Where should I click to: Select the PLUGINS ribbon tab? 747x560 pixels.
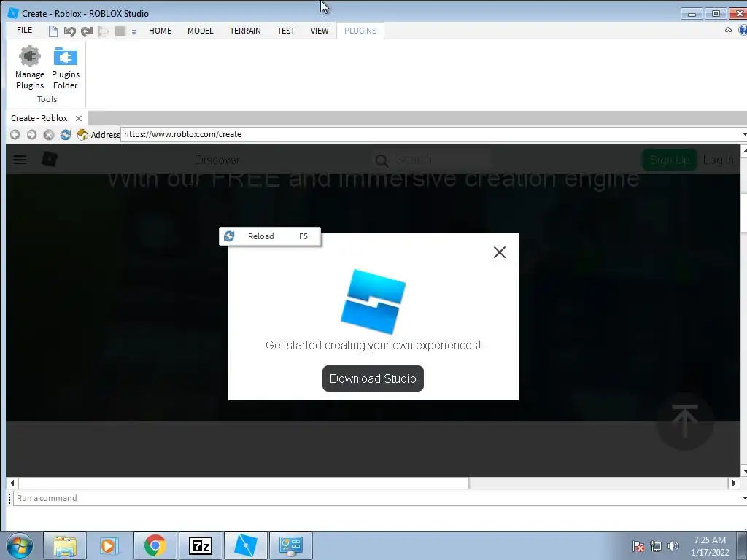(x=360, y=31)
